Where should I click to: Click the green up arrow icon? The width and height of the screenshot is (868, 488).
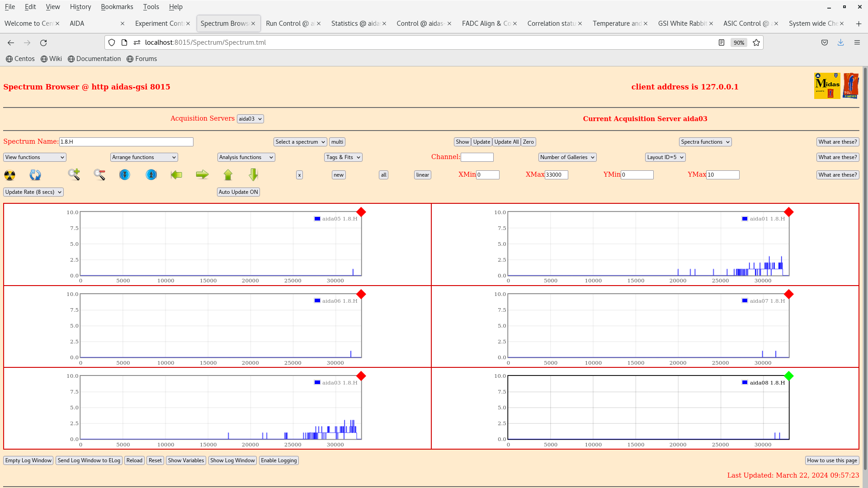tap(228, 174)
